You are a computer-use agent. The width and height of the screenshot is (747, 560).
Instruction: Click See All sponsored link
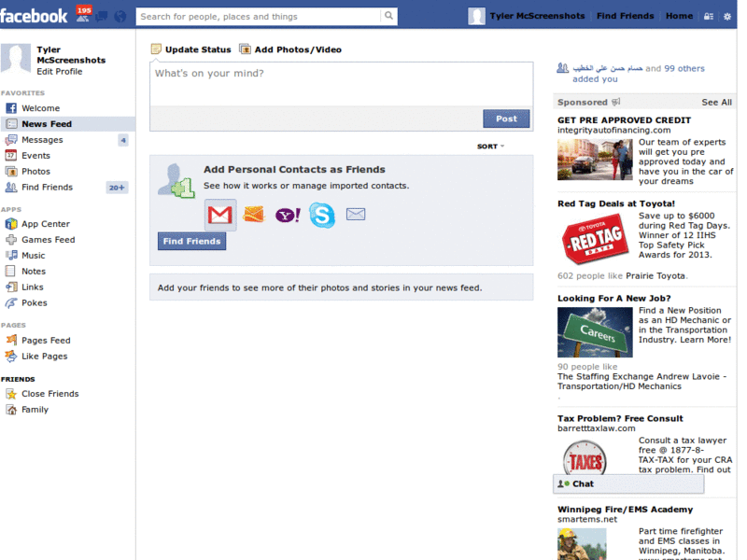tap(716, 102)
